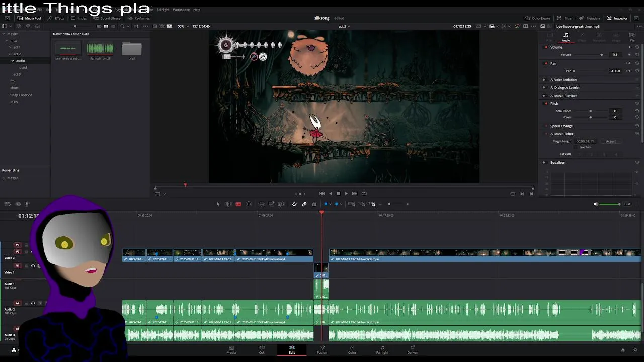Click the Cents slider handle

click(x=591, y=117)
